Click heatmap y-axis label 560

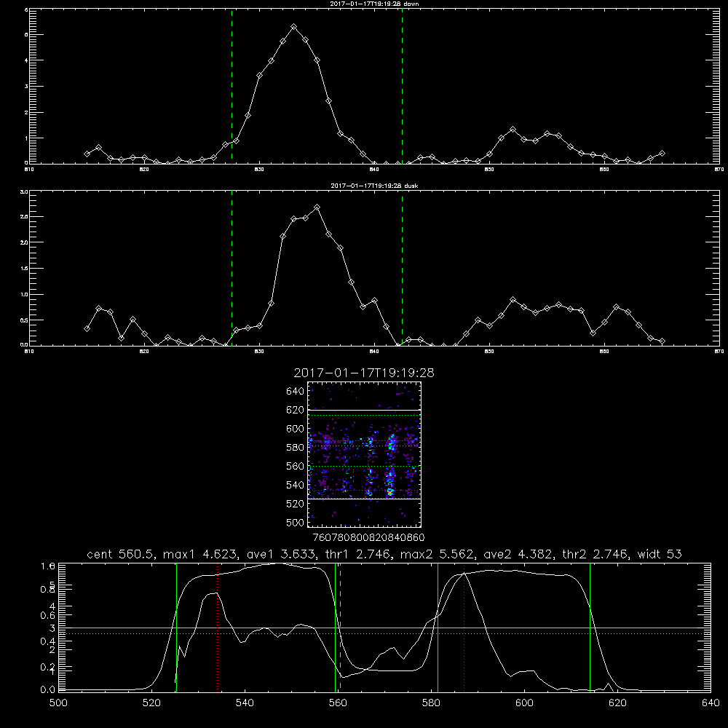pos(296,466)
